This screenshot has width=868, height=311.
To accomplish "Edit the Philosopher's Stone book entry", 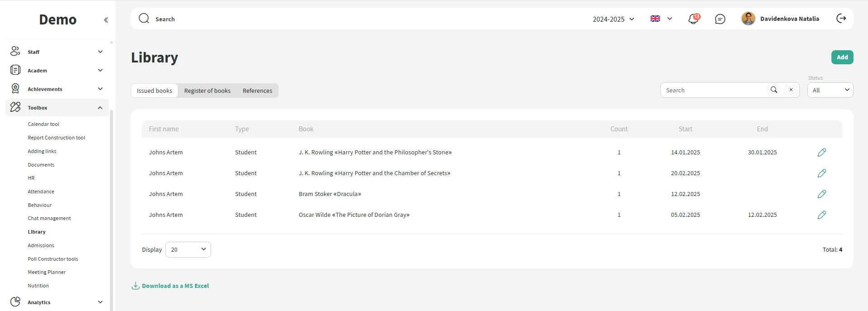I will coord(821,153).
